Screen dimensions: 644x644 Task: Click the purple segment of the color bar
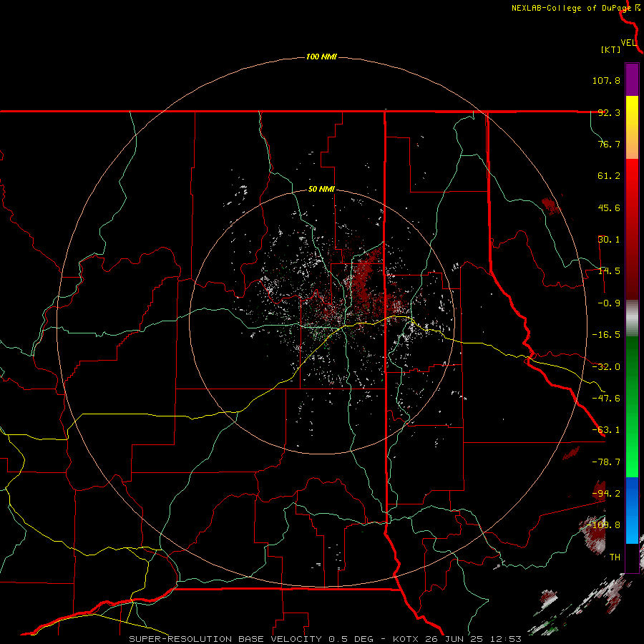(x=632, y=79)
